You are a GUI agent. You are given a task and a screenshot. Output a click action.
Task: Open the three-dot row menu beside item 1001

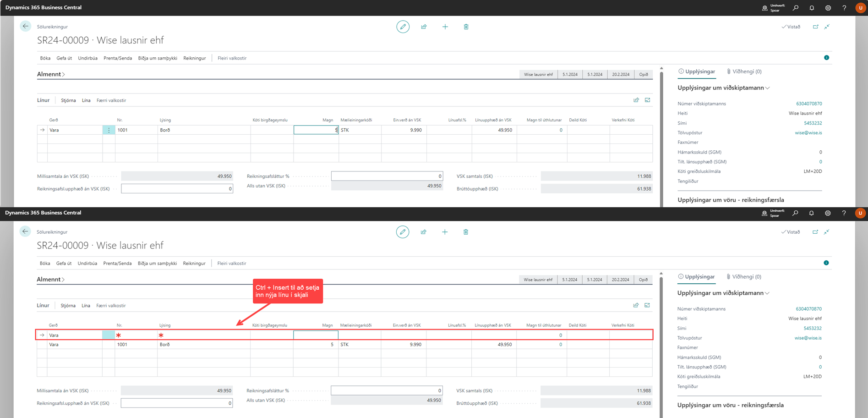click(109, 130)
